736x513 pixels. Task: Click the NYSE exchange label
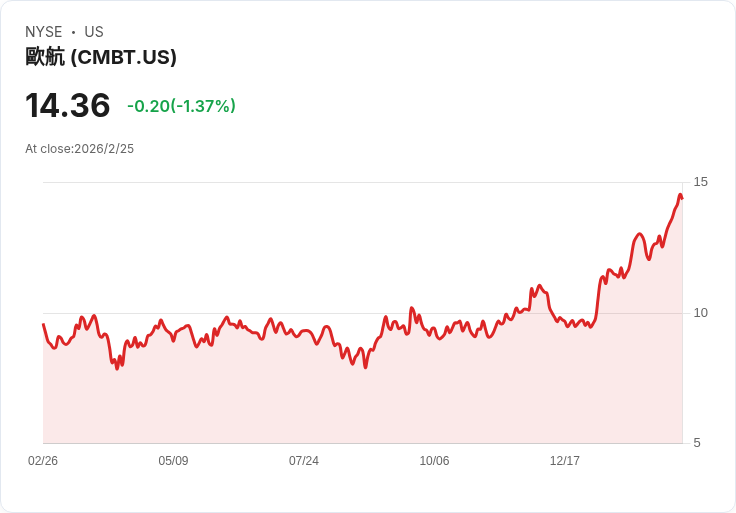click(44, 32)
